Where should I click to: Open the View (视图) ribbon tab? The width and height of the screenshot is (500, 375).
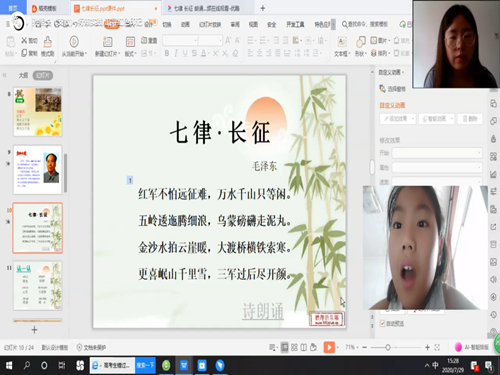click(253, 24)
